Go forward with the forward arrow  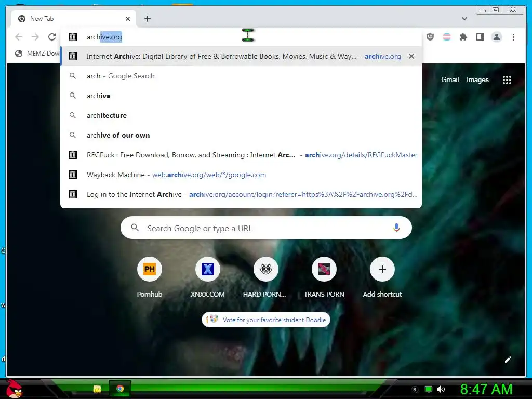tap(35, 37)
